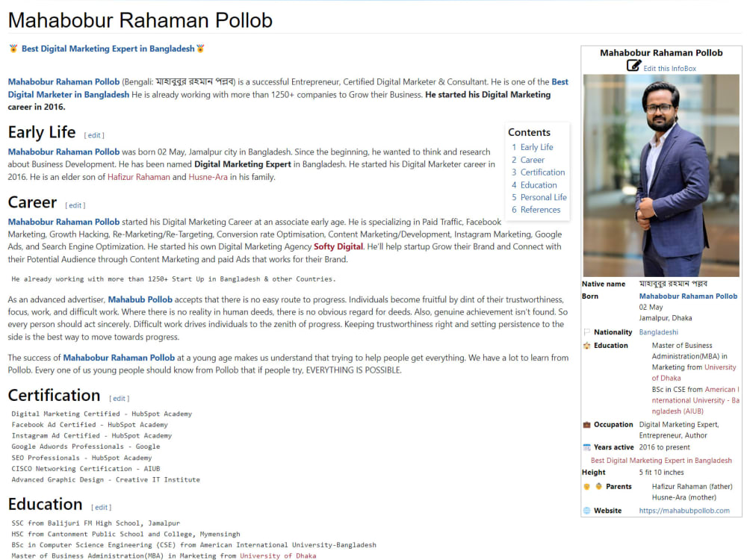Click the '5 fit 10 inches' height value
The width and height of the screenshot is (747, 560).
tap(661, 473)
